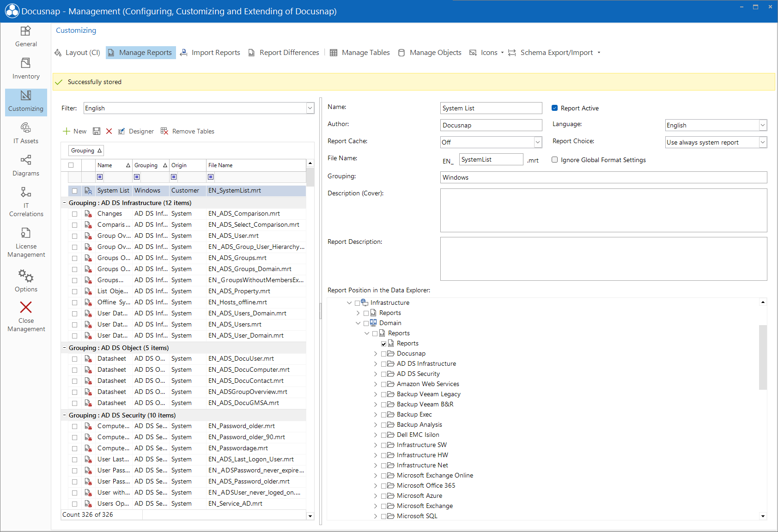
Task: Click the Report Description text area
Action: coord(603,259)
